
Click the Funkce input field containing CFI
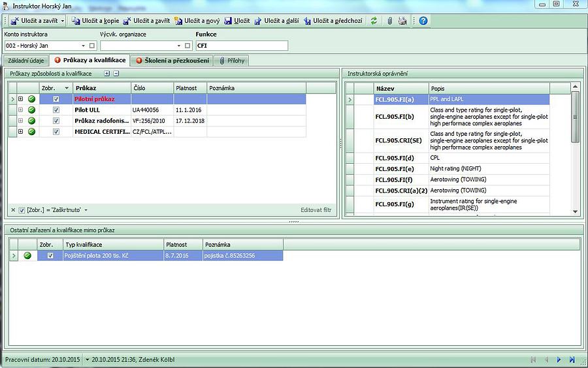click(x=242, y=46)
